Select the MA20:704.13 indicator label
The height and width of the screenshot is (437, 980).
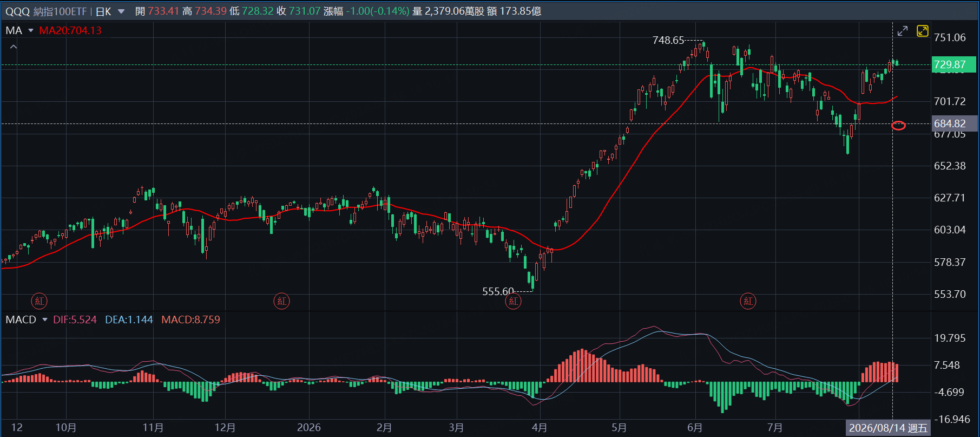pyautogui.click(x=70, y=30)
